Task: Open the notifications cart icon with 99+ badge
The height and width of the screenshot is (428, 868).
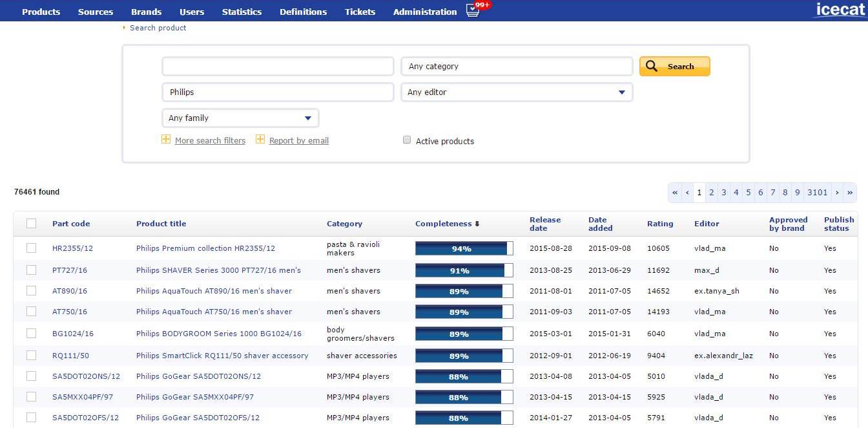Action: pos(473,11)
